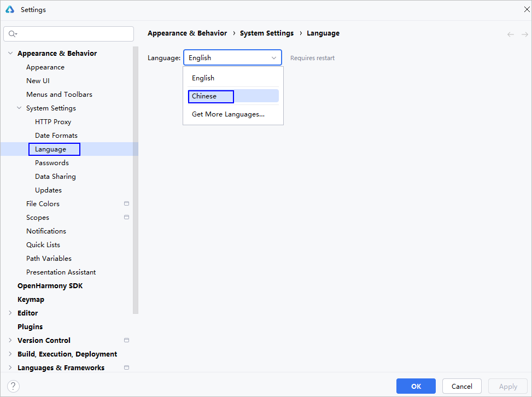Click the forward navigation arrow icon
The image size is (532, 397).
pyautogui.click(x=524, y=34)
